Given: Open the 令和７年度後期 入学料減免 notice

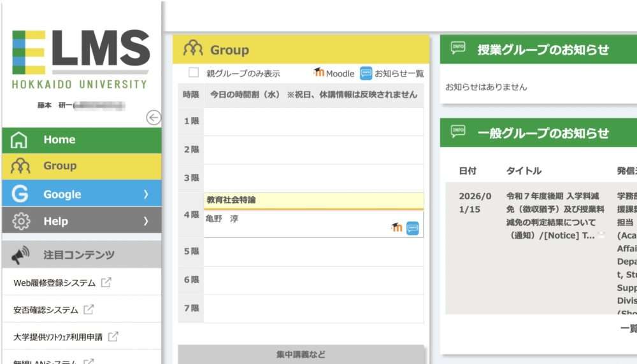Looking at the screenshot, I should point(551,216).
